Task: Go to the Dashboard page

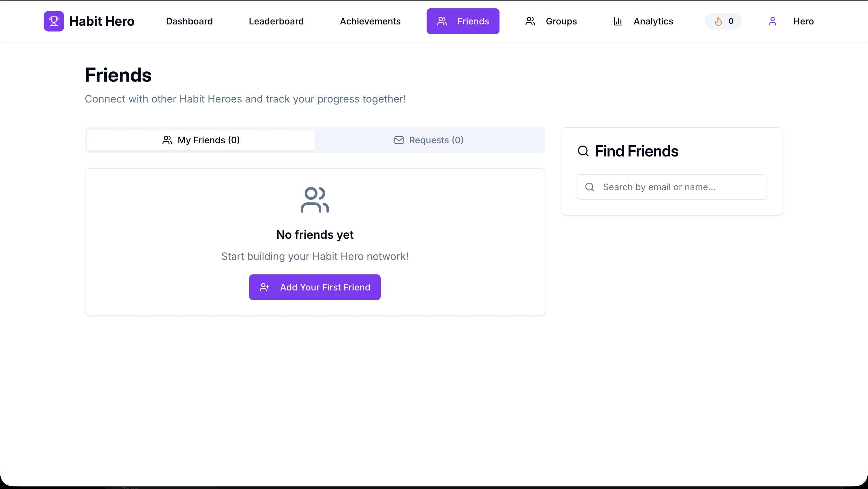Action: pyautogui.click(x=189, y=21)
